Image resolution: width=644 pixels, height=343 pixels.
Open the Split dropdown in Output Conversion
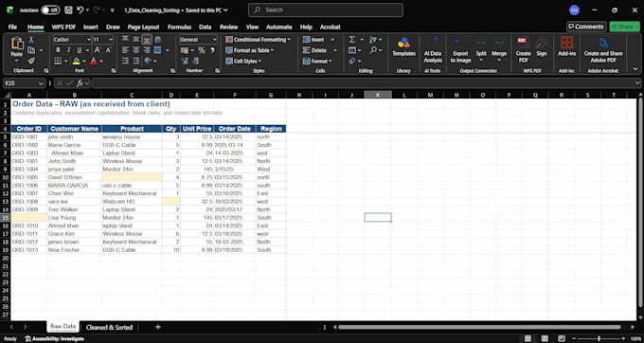tap(481, 61)
